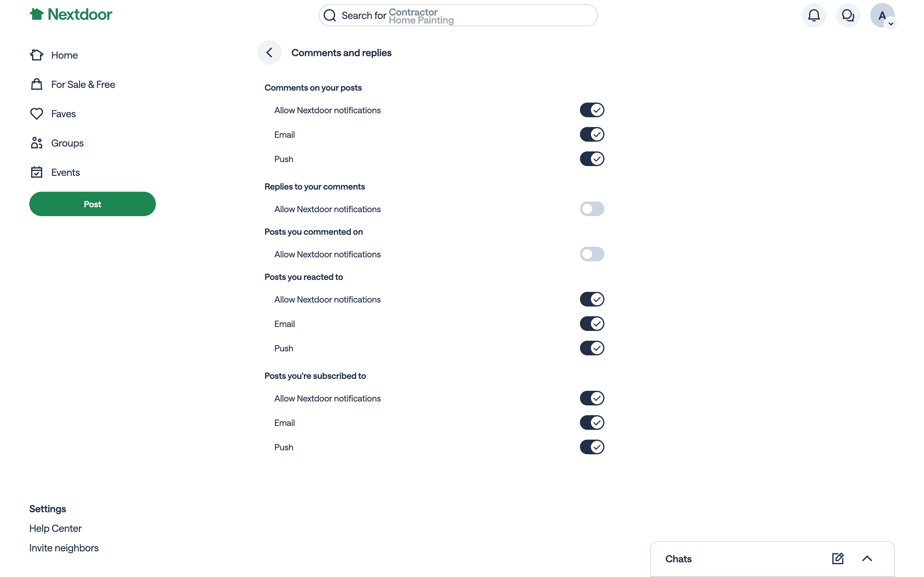The height and width of the screenshot is (577, 924).
Task: Turn off Push for posts you reacted to
Action: [592, 348]
